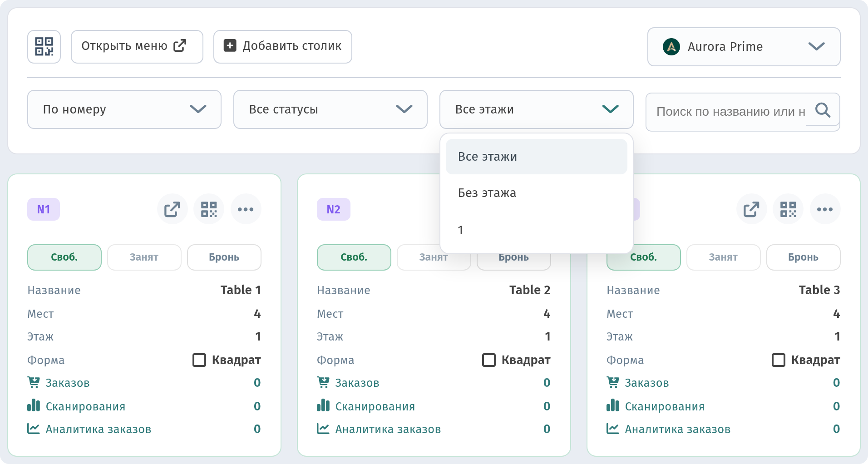Open the QR code button in the top toolbar
This screenshot has width=868, height=464.
click(44, 47)
